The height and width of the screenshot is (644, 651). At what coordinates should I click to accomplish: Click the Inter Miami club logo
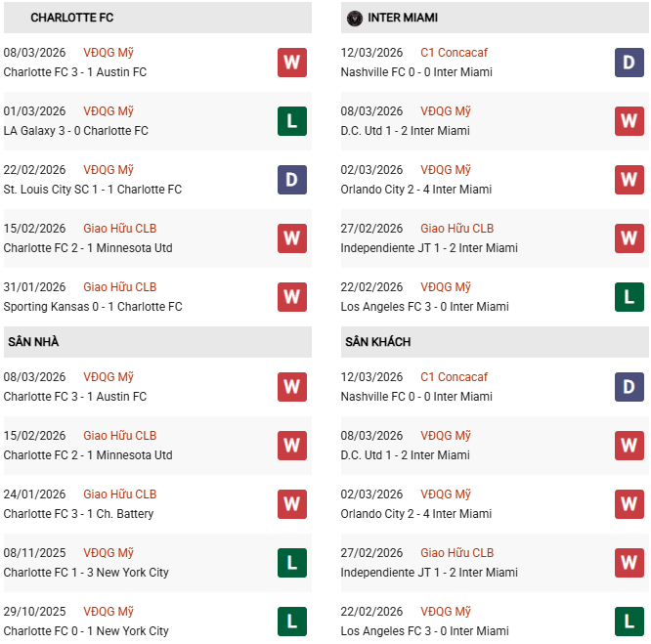354,18
